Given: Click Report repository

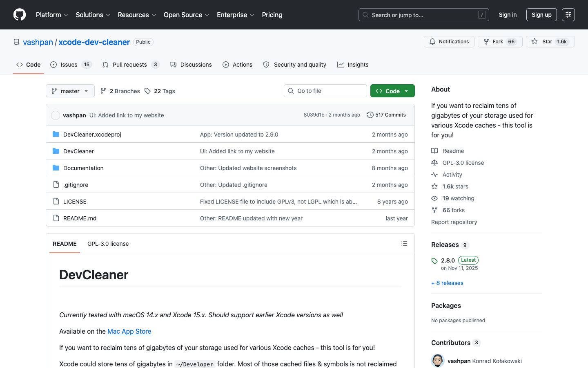Looking at the screenshot, I should coord(454,222).
